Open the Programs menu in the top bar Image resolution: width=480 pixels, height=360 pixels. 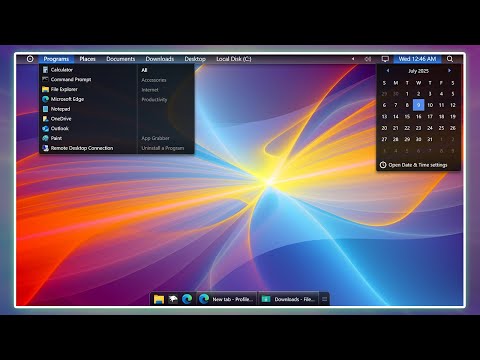pyautogui.click(x=56, y=59)
